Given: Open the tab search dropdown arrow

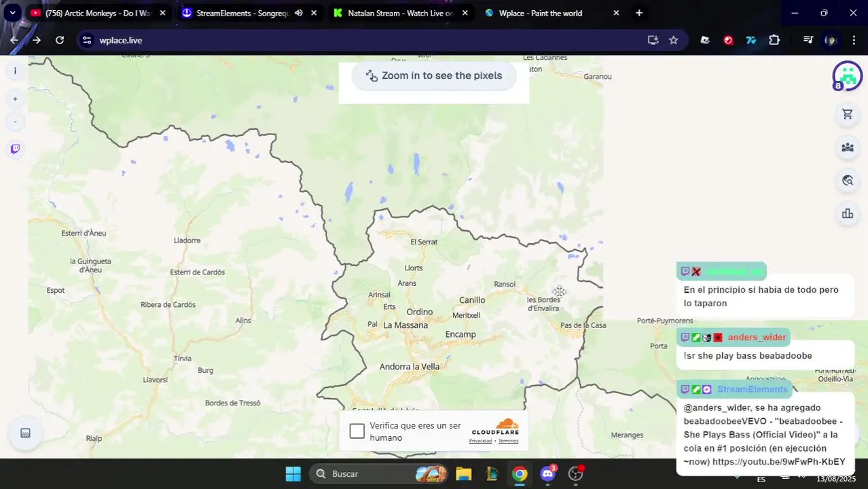Looking at the screenshot, I should pos(12,13).
